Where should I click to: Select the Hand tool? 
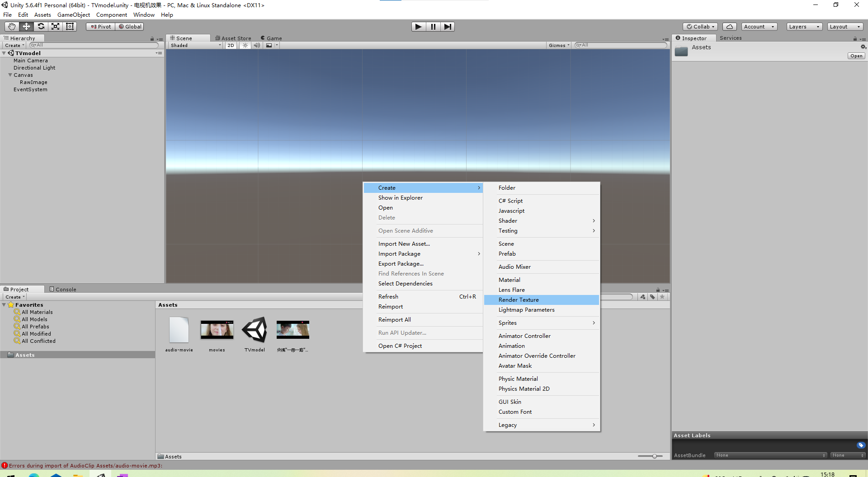(x=11, y=26)
